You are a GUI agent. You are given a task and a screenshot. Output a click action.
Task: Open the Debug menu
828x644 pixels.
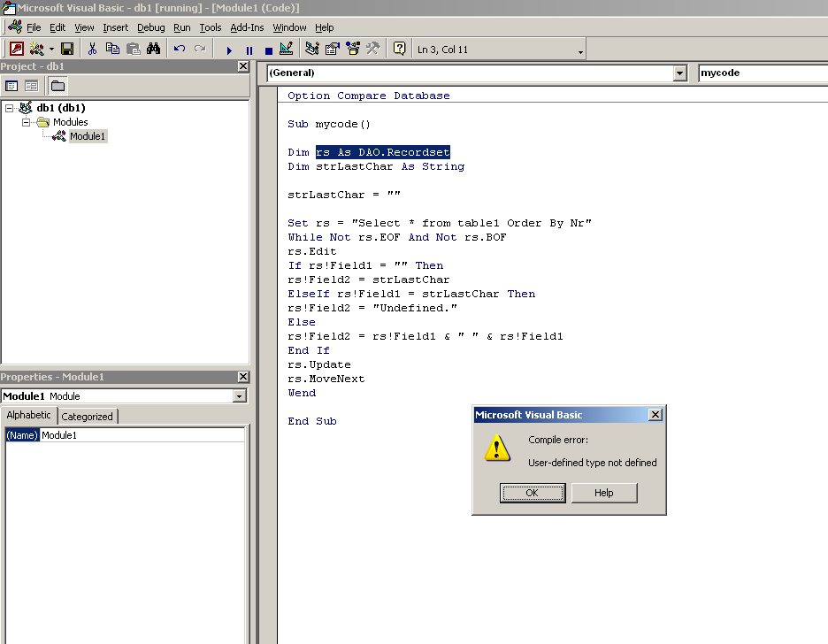point(150,27)
